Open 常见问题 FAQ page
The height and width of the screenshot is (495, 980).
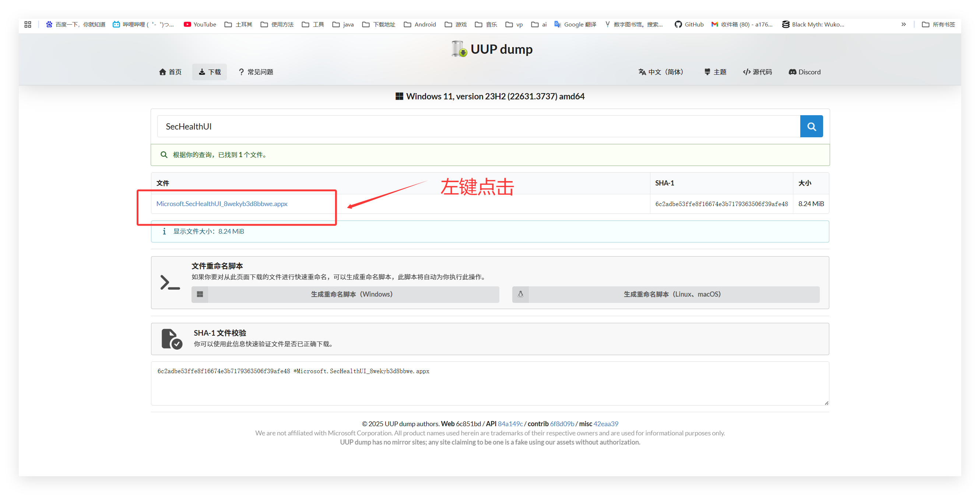(x=256, y=72)
